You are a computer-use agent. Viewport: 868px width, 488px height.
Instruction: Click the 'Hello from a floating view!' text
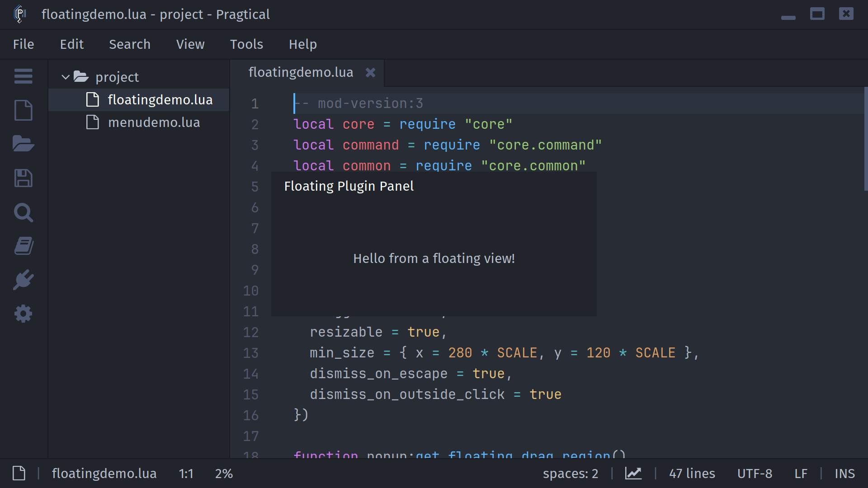(x=434, y=258)
